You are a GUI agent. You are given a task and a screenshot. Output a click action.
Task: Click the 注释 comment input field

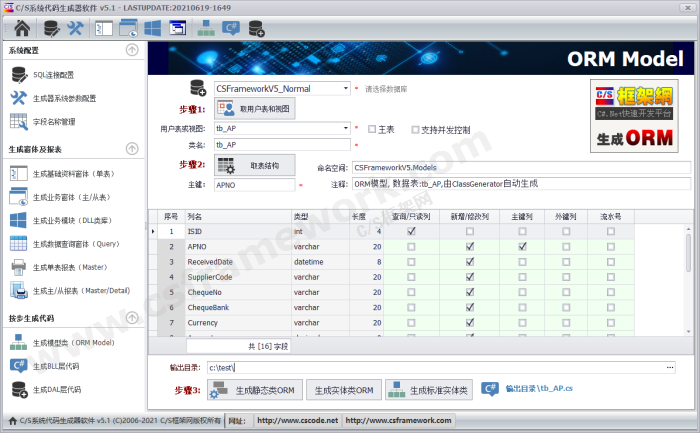click(521, 183)
